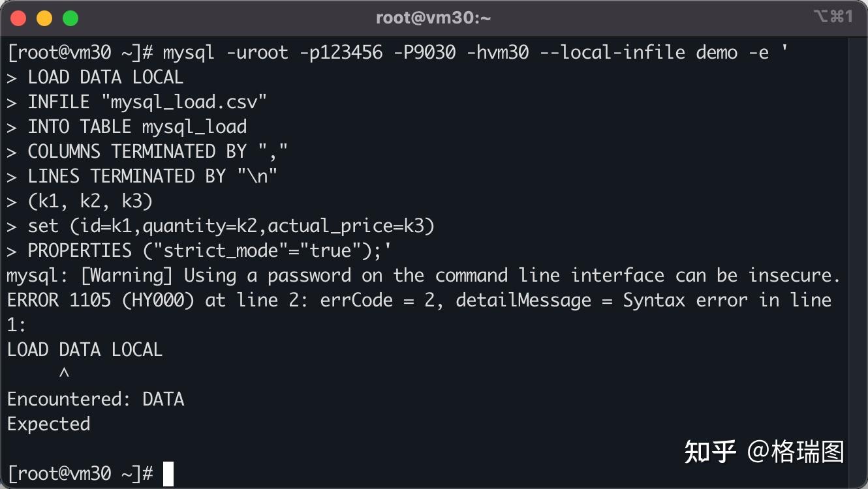Image resolution: width=868 pixels, height=489 pixels.
Task: Maximize the terminal using the green button
Action: click(70, 18)
